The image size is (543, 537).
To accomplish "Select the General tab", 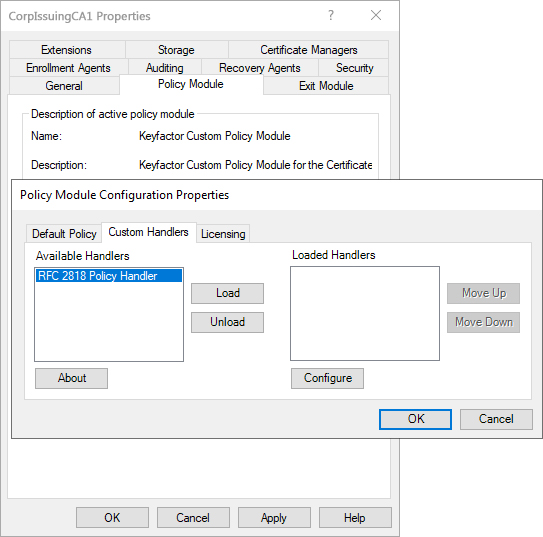I will click(x=64, y=86).
